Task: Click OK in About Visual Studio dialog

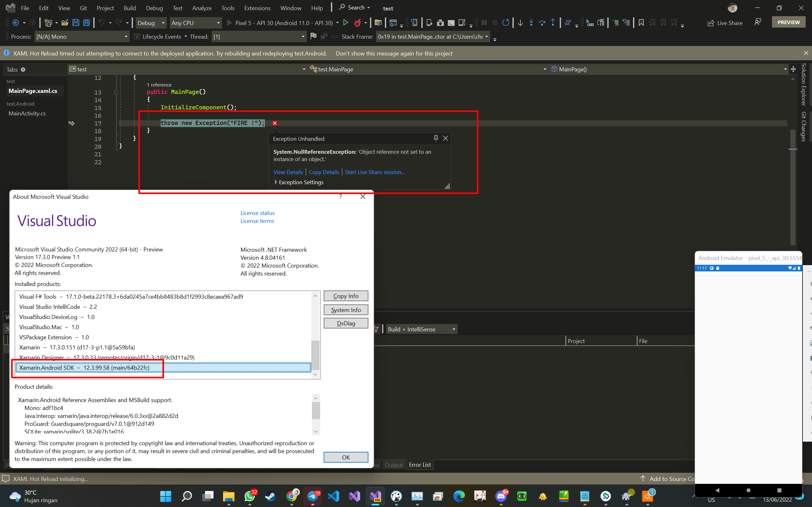Action: [346, 457]
